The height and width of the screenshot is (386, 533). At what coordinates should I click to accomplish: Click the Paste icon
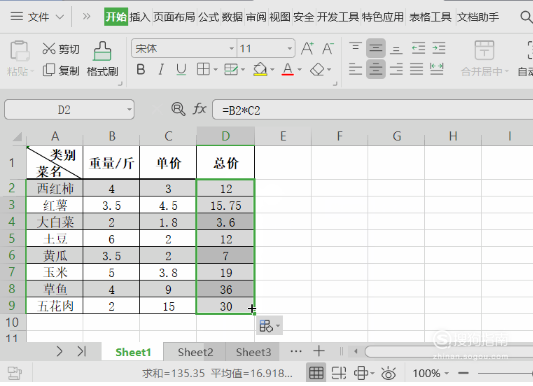click(x=19, y=51)
